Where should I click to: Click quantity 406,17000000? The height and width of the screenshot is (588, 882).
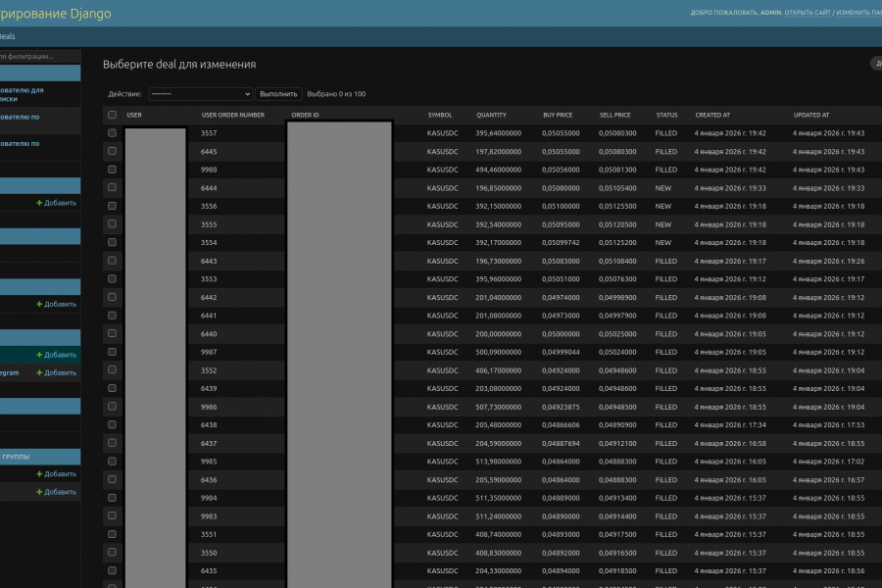[x=499, y=370]
